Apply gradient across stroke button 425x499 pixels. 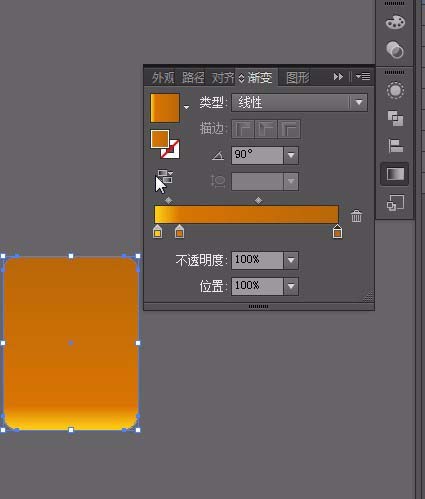[289, 129]
